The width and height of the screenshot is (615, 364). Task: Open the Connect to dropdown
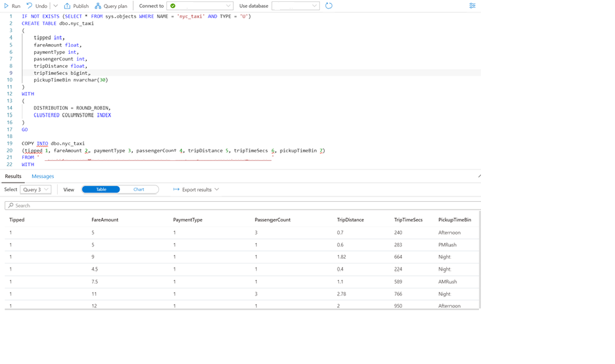coord(200,6)
